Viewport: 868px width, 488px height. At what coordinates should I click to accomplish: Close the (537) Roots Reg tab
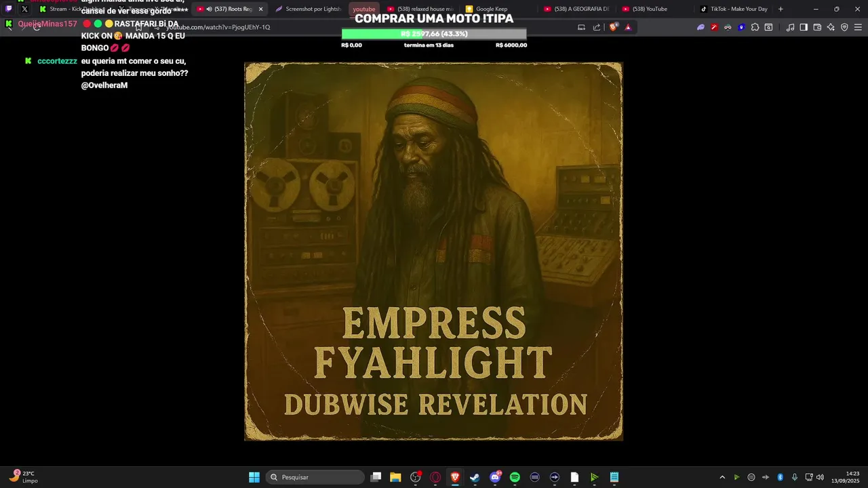[260, 9]
